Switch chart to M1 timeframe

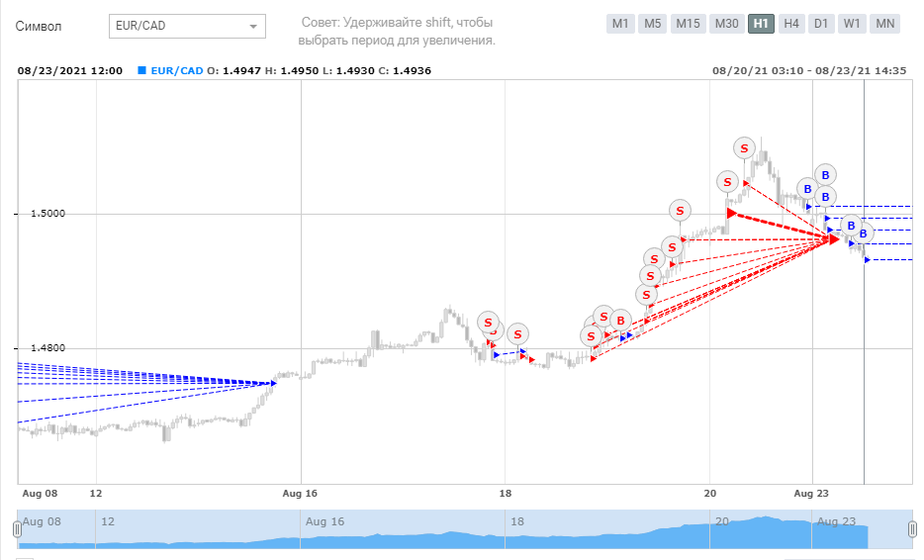click(x=620, y=24)
